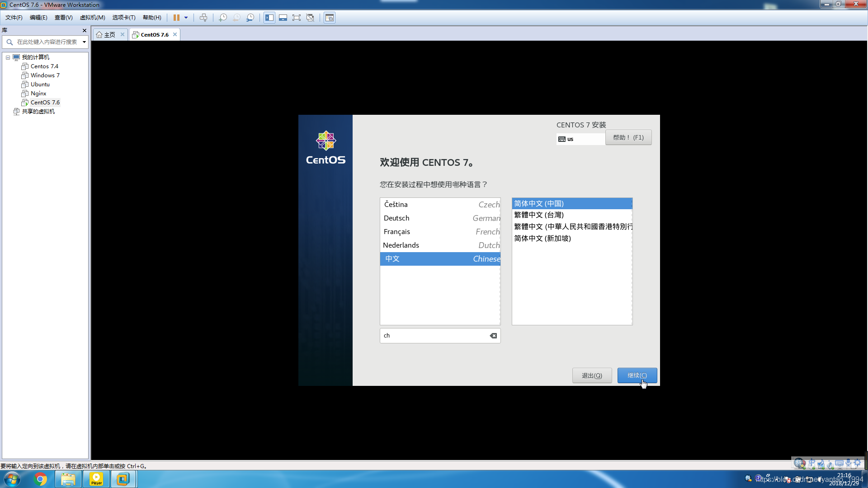This screenshot has height=488, width=868.
Task: Click the 继续(C) continue button
Action: click(x=637, y=375)
